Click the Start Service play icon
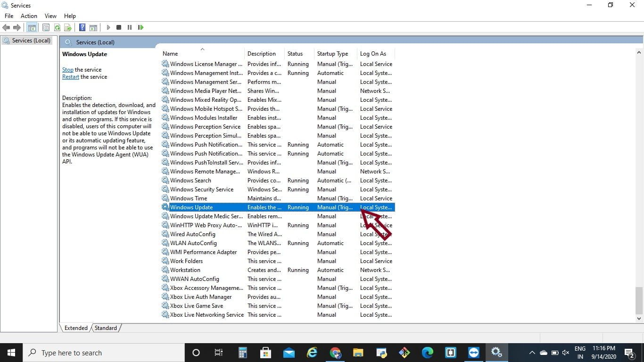The image size is (644, 362). tap(108, 27)
